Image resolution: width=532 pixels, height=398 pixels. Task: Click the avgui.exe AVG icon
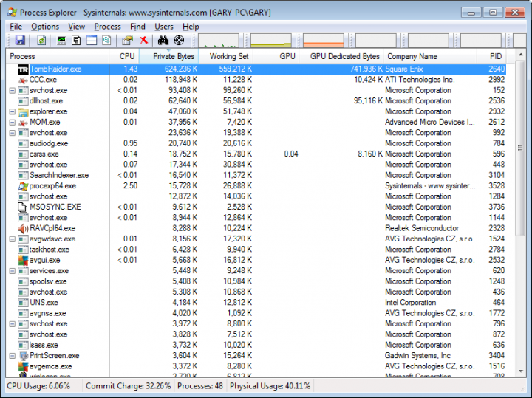[x=23, y=261]
